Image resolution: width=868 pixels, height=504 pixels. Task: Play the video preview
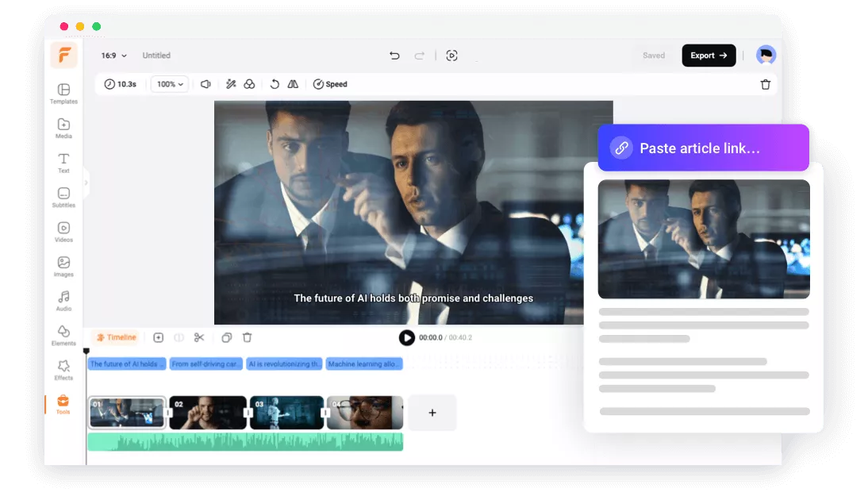click(407, 337)
